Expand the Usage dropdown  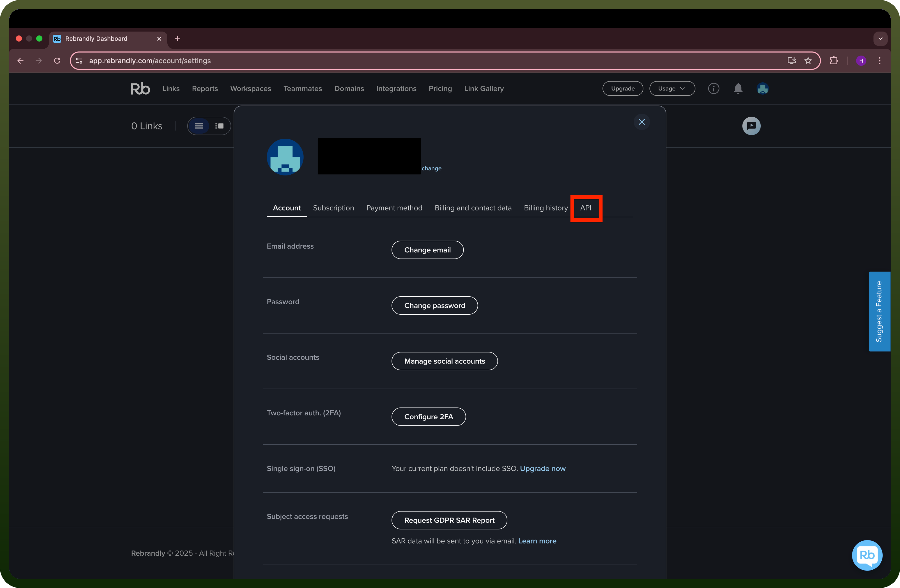coord(672,88)
